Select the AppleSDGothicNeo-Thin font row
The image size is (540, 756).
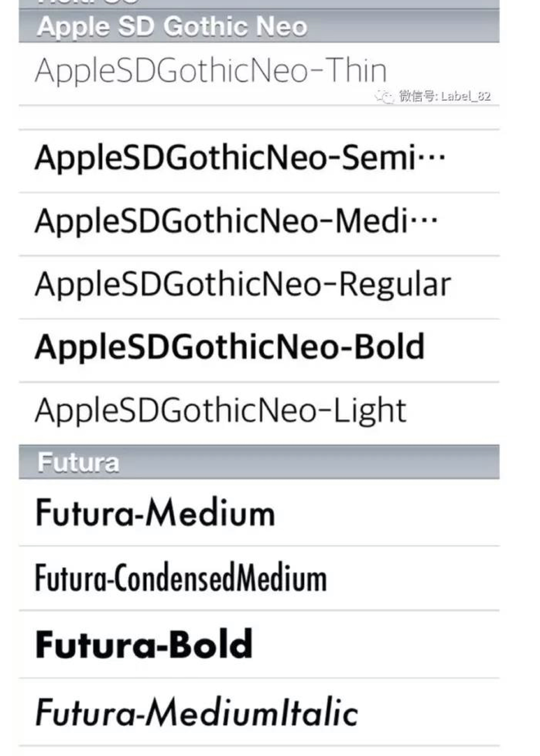pos(211,71)
